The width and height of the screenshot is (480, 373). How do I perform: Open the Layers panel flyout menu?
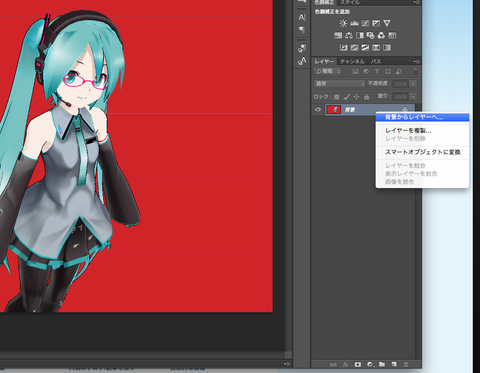417,62
